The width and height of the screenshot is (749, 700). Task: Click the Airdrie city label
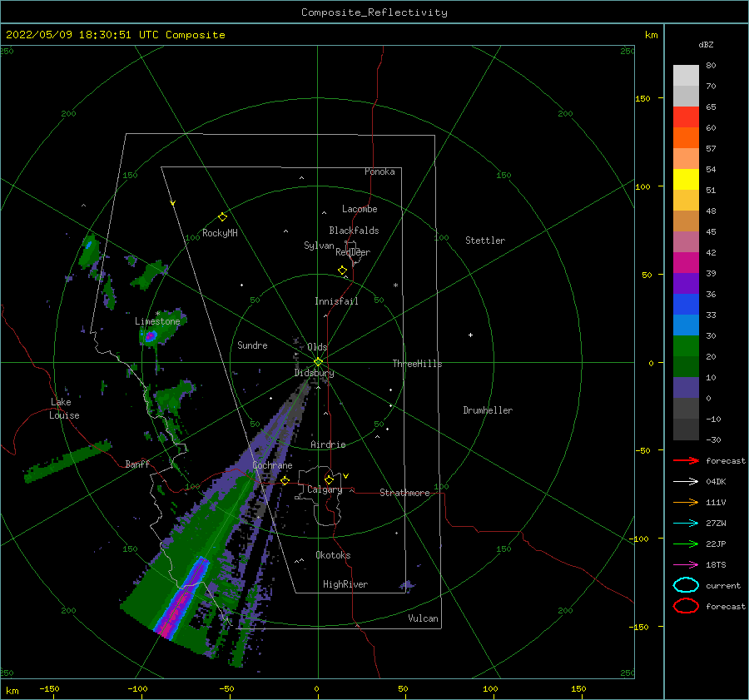[328, 444]
